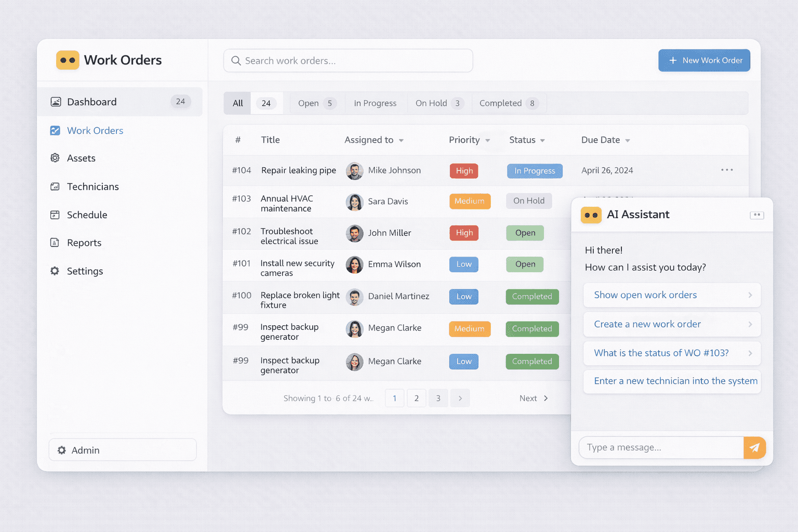Open the row actions menu for WO #104
798x532 pixels.
tap(727, 170)
